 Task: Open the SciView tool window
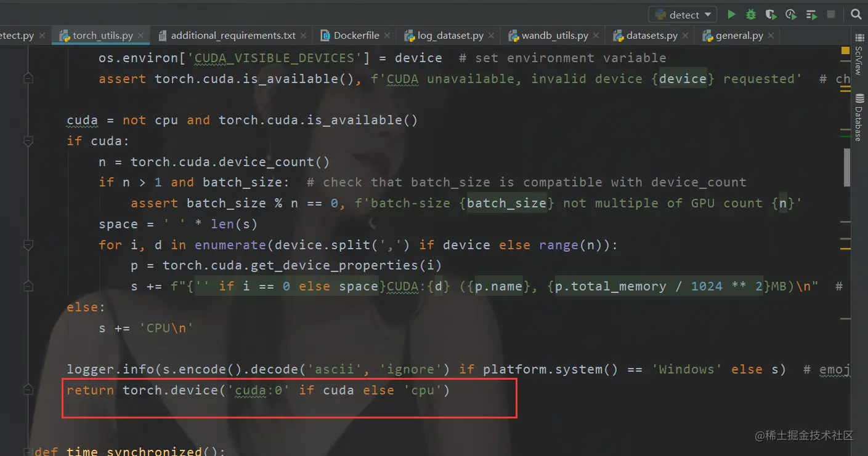859,55
